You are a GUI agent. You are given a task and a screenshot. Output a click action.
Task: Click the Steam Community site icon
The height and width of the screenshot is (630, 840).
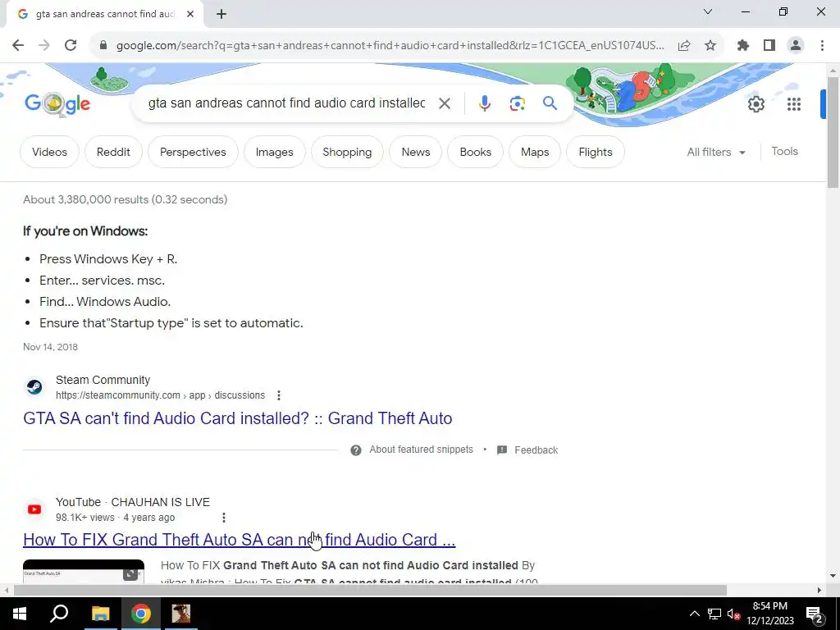(x=34, y=386)
